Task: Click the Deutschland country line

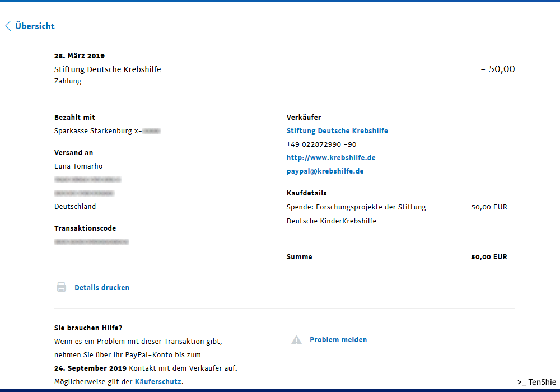Action: click(x=75, y=206)
